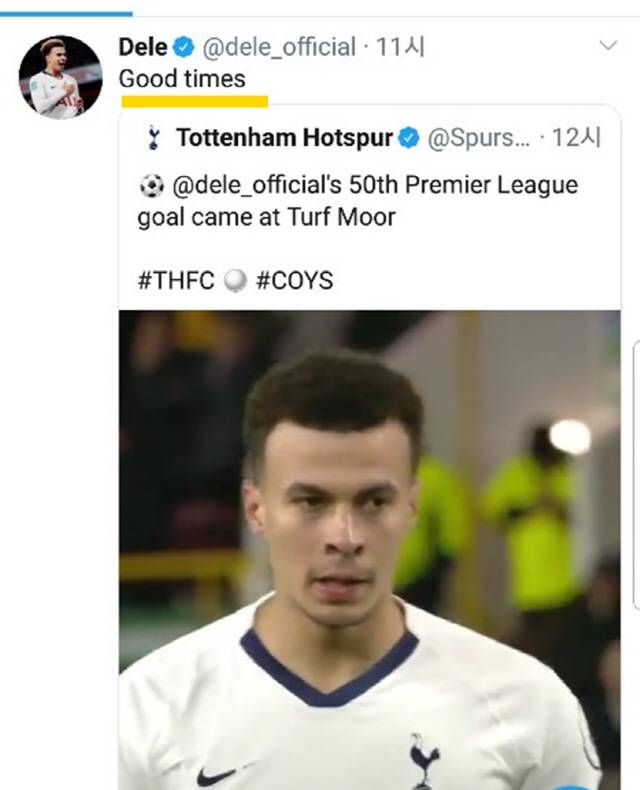Open quoted tweet text about Turf Moor goal

[357, 201]
